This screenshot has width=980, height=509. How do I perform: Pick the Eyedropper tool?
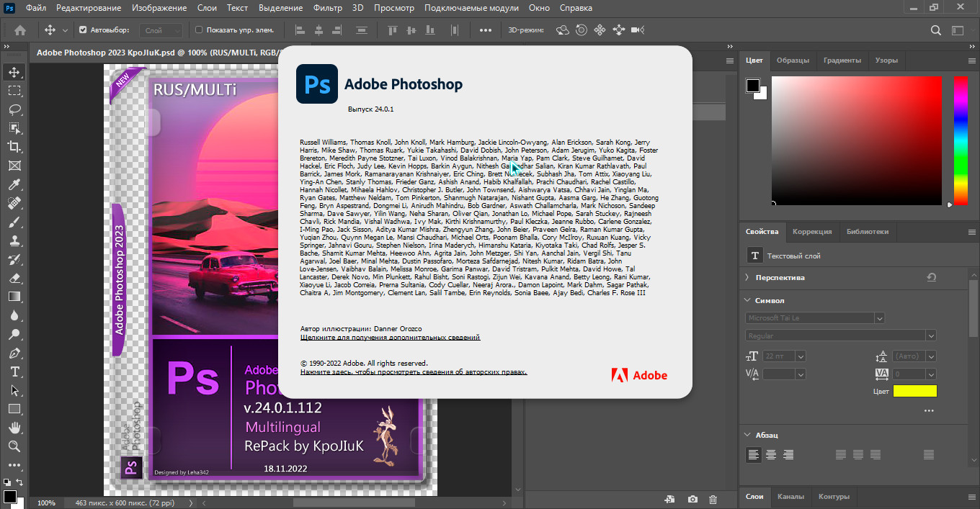click(x=14, y=185)
